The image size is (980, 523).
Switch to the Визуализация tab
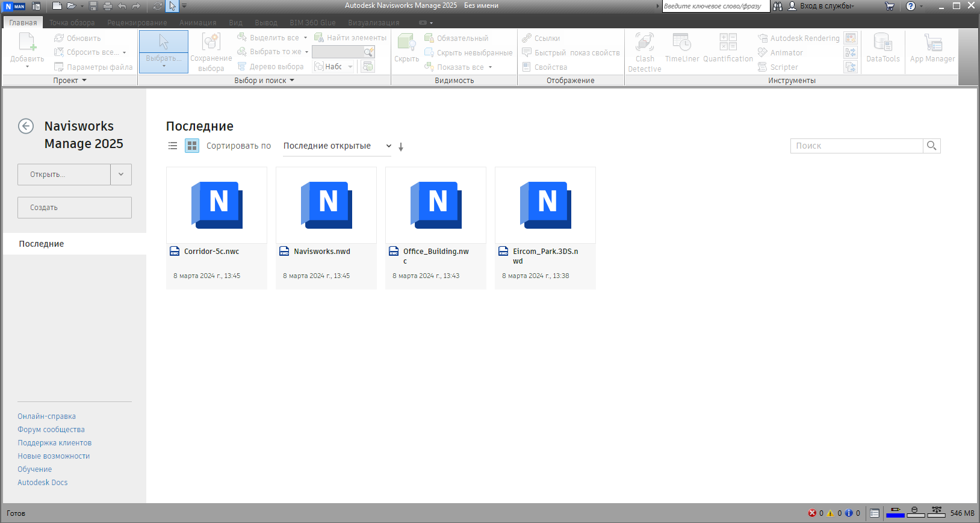pyautogui.click(x=374, y=22)
